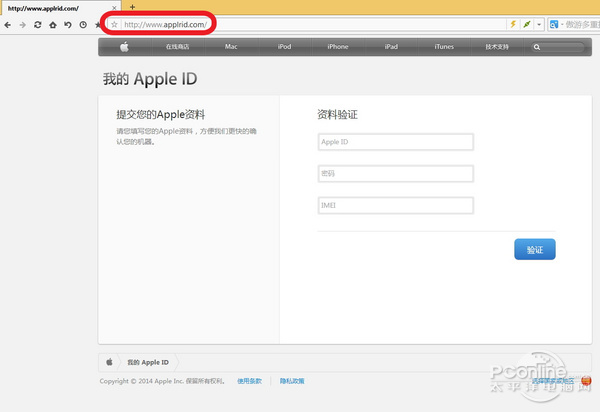Reload the page with the refresh icon
This screenshot has height=412, width=600.
[38, 25]
